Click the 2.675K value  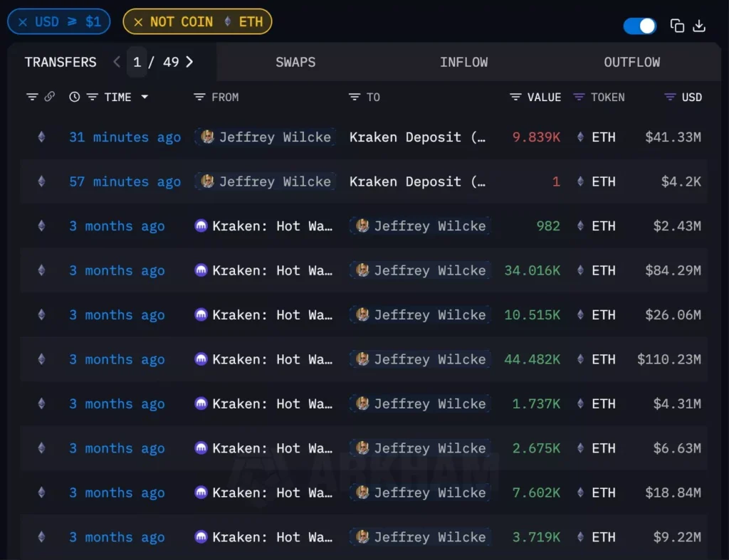pyautogui.click(x=536, y=448)
